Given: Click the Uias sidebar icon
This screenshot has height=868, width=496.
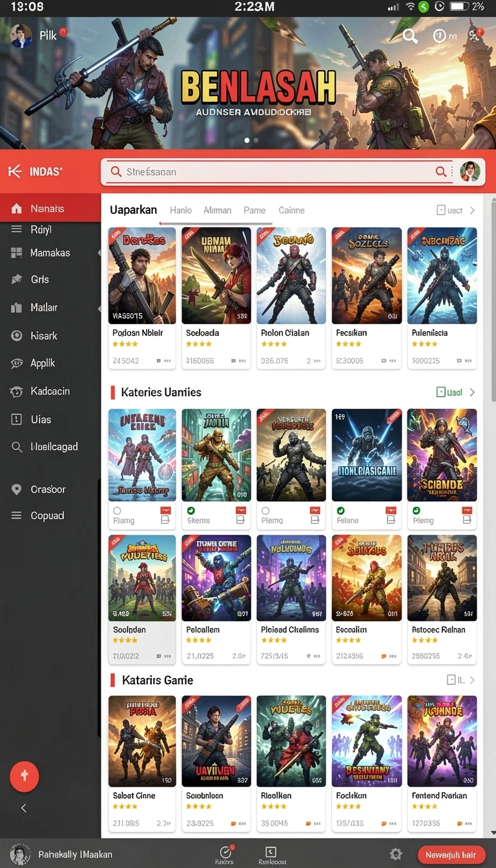Looking at the screenshot, I should (x=17, y=419).
